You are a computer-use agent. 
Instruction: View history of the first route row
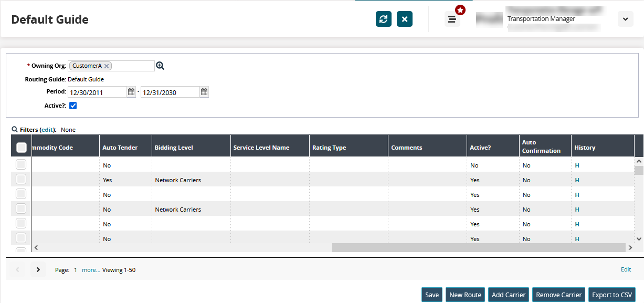point(577,165)
